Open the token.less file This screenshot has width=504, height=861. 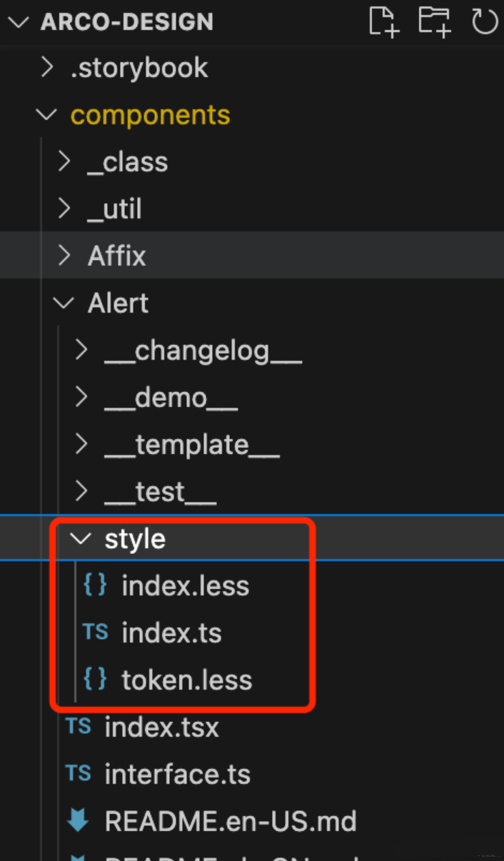click(187, 680)
